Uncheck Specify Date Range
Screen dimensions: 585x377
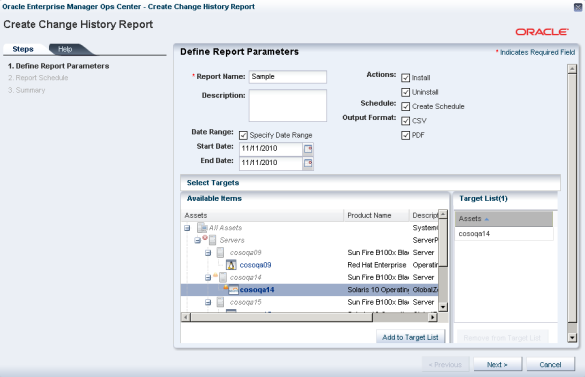(x=243, y=135)
